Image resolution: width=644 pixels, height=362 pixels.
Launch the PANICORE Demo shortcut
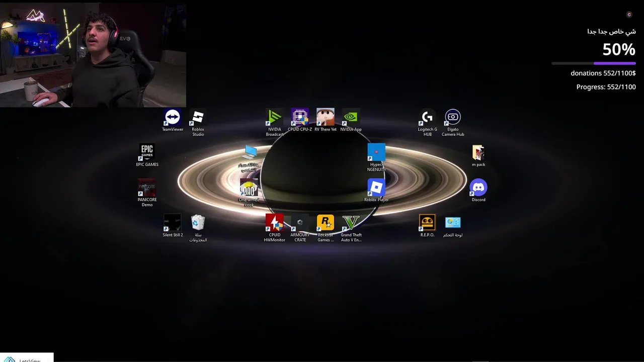click(147, 194)
